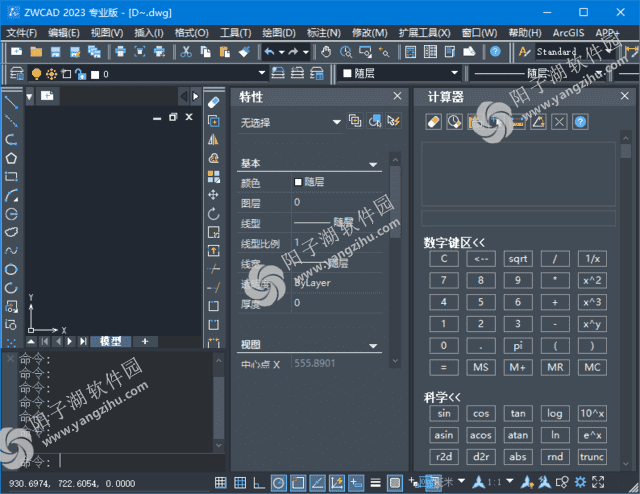The image size is (640, 494).
Task: Open the 文件(F) menu
Action: (x=22, y=33)
